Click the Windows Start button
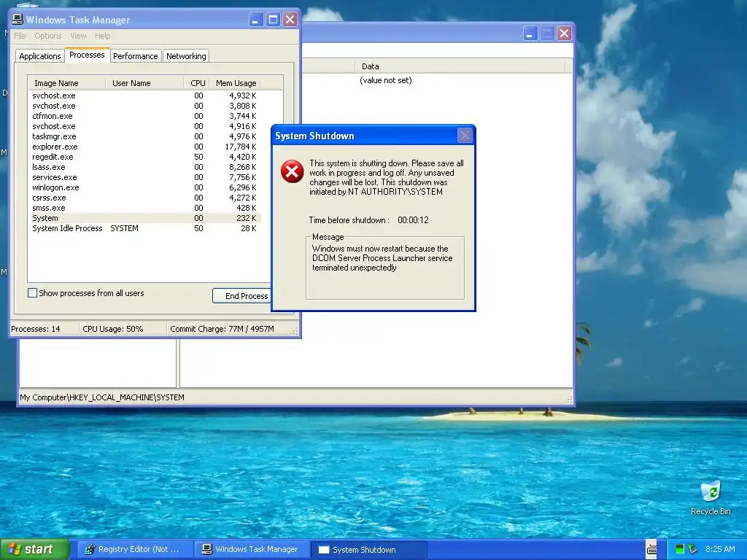Image resolution: width=747 pixels, height=560 pixels. (34, 549)
